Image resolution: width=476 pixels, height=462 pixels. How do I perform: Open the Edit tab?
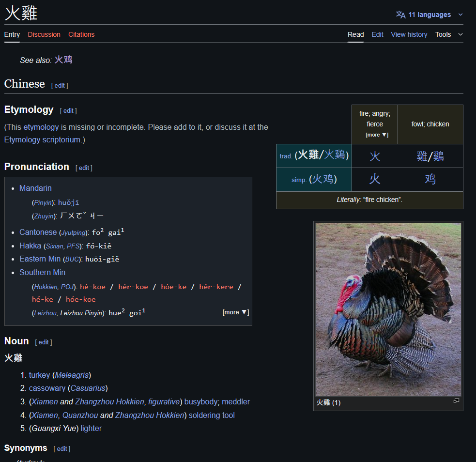[x=377, y=34]
